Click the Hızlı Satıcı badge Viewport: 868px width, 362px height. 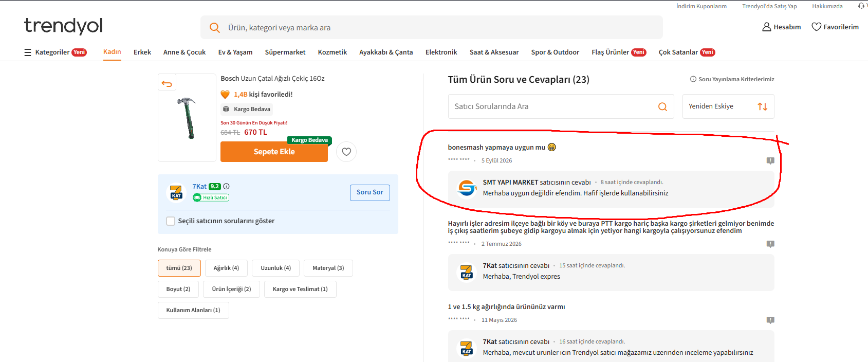point(211,197)
